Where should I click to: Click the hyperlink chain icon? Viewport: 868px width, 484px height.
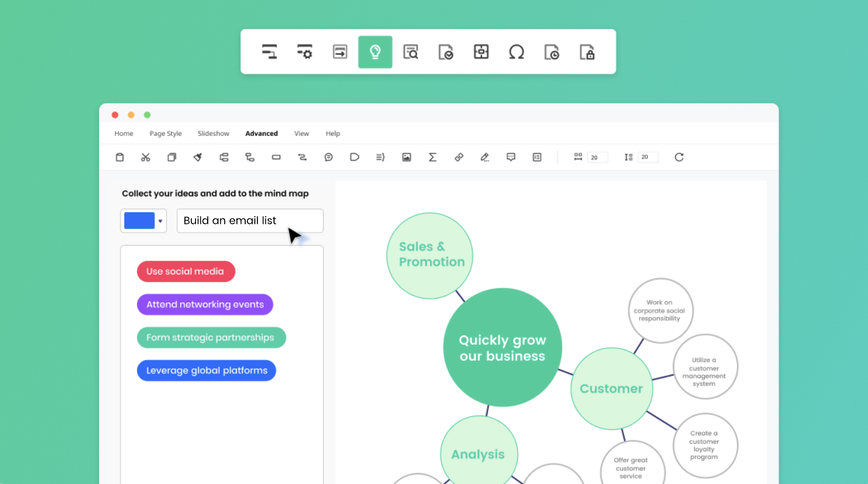click(x=459, y=157)
